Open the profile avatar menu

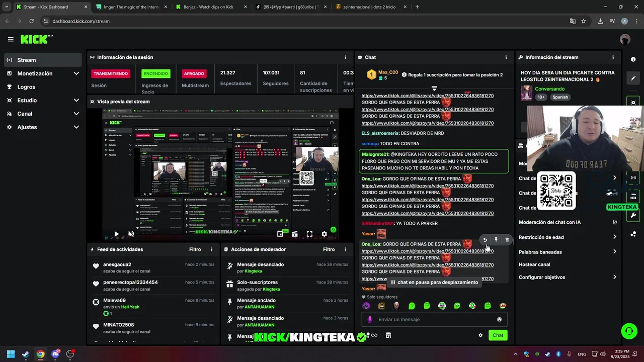[625, 39]
